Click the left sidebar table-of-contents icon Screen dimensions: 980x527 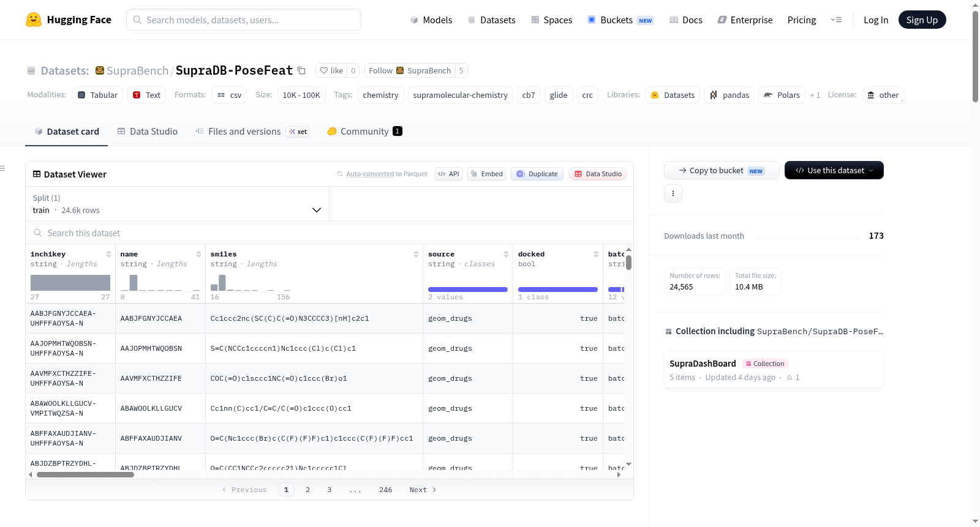click(x=2, y=168)
